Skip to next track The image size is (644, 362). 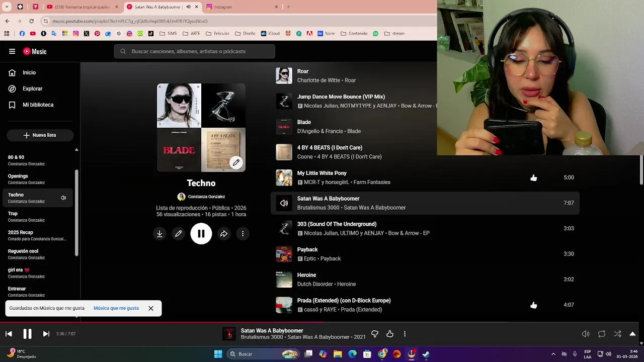(46, 334)
